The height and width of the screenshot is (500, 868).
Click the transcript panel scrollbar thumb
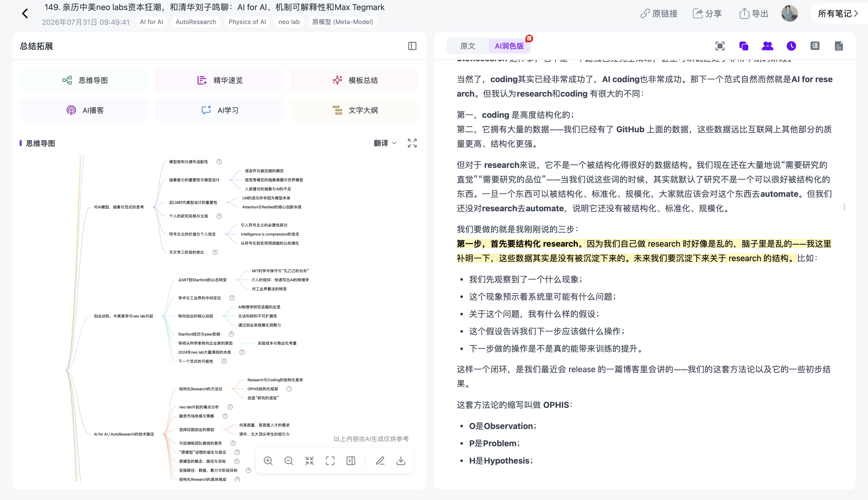click(x=844, y=207)
